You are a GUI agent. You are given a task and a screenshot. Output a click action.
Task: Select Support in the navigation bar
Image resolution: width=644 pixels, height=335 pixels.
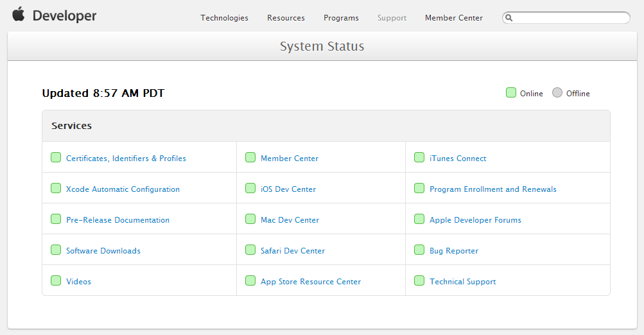tap(392, 18)
